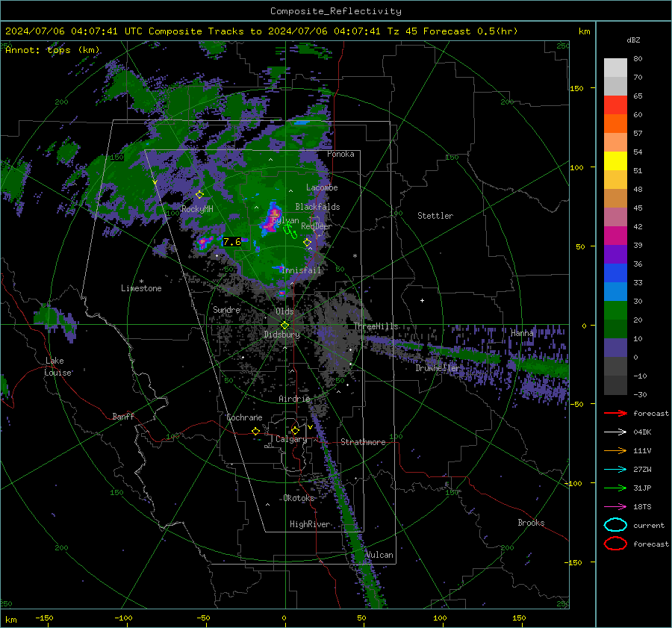Image resolution: width=672 pixels, height=628 pixels.
Task: Click the orange 57-60 dBZ color swatch
Action: (615, 124)
